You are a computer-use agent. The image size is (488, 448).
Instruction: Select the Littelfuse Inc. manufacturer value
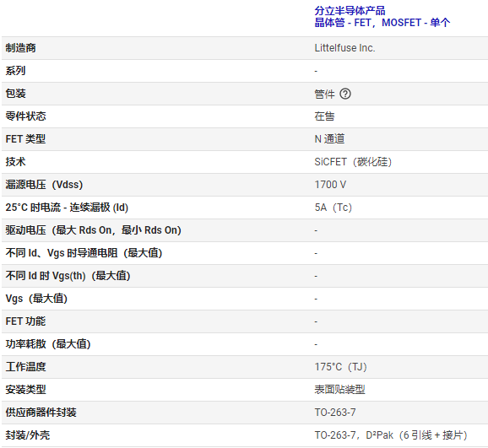344,48
